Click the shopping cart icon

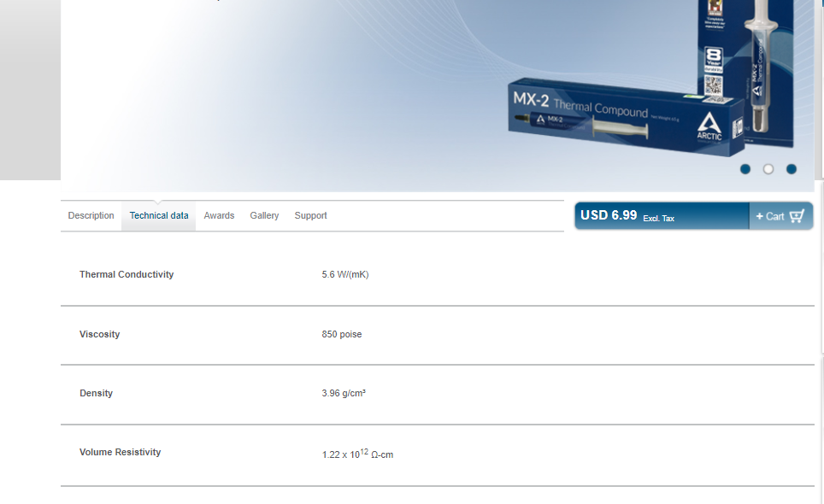click(x=797, y=216)
